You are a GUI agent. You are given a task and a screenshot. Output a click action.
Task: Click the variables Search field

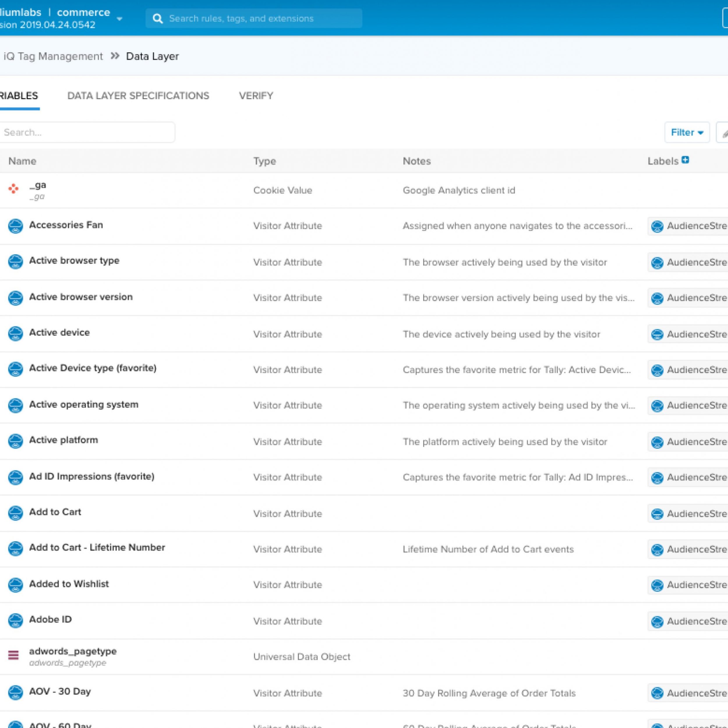pyautogui.click(x=87, y=132)
